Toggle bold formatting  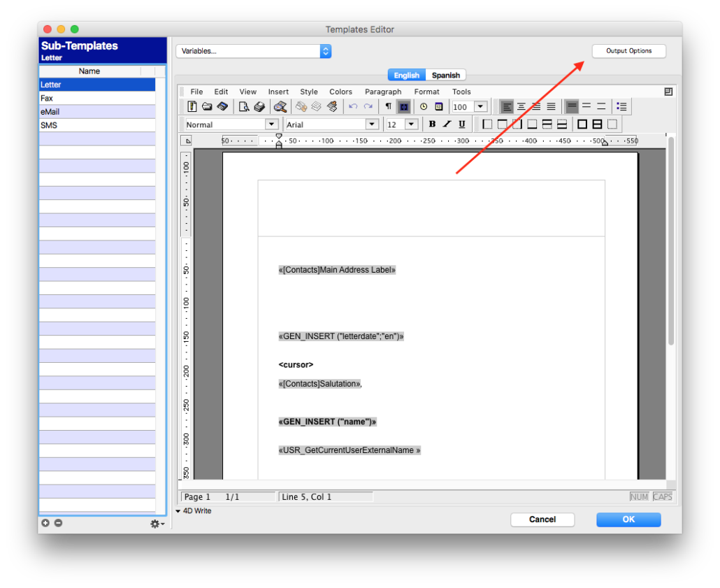click(431, 124)
